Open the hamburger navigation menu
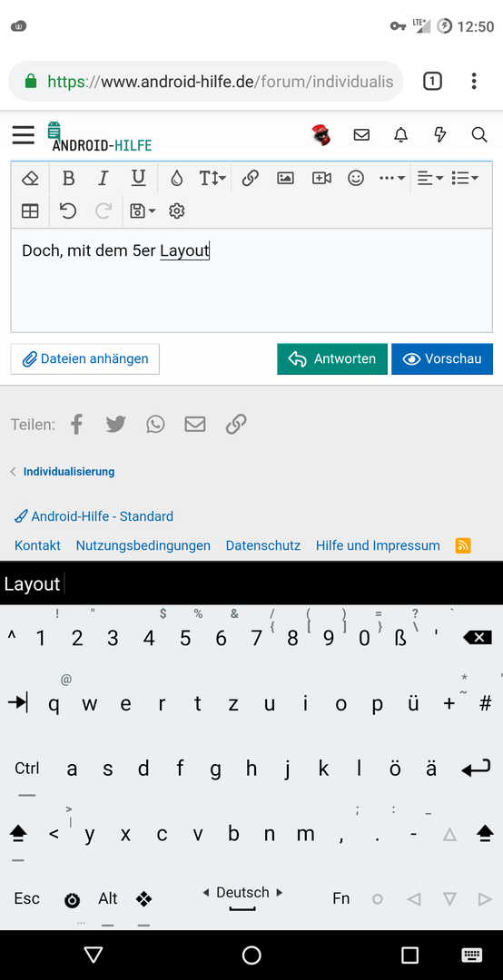The width and height of the screenshot is (503, 980). click(23, 135)
